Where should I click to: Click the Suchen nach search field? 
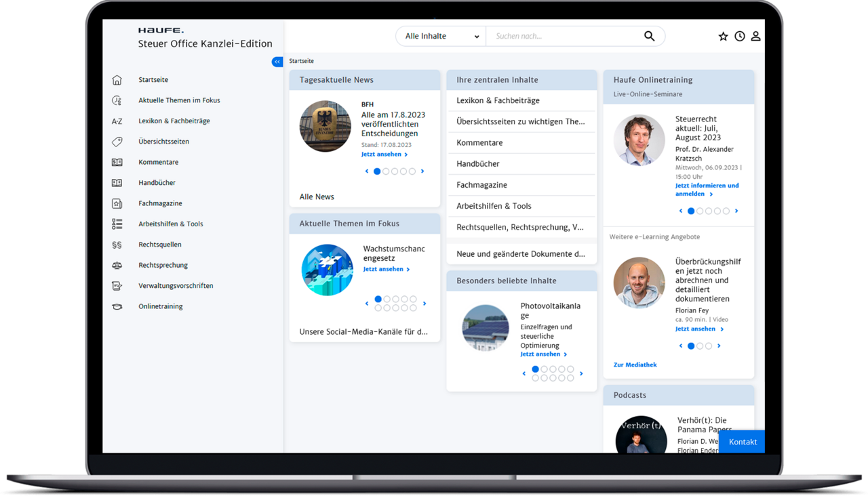[x=563, y=37]
